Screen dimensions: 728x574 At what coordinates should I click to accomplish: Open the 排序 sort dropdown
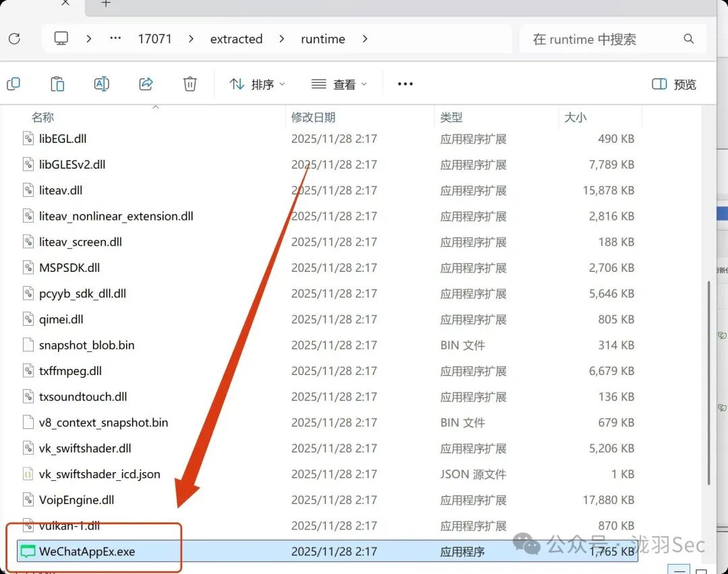(x=257, y=84)
